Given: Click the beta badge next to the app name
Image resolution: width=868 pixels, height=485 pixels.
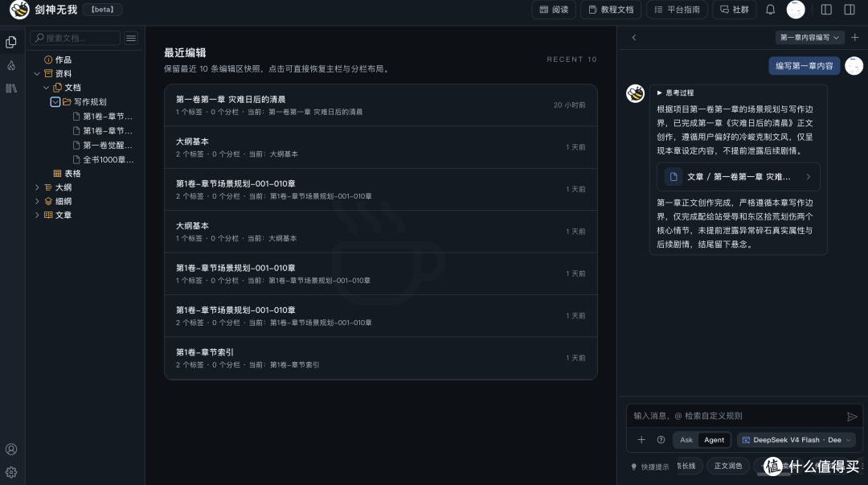Looking at the screenshot, I should point(102,10).
